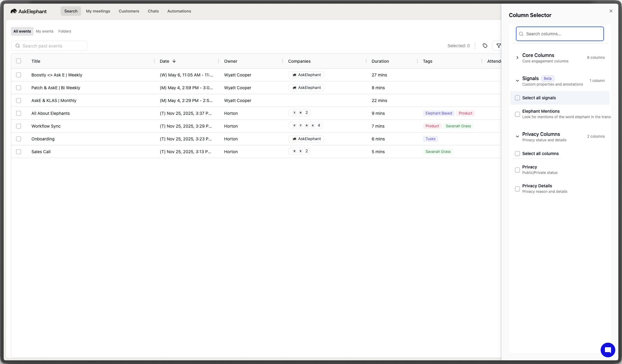Image resolution: width=622 pixels, height=364 pixels.
Task: Click 'Selected: 0' counter text
Action: 459,46
